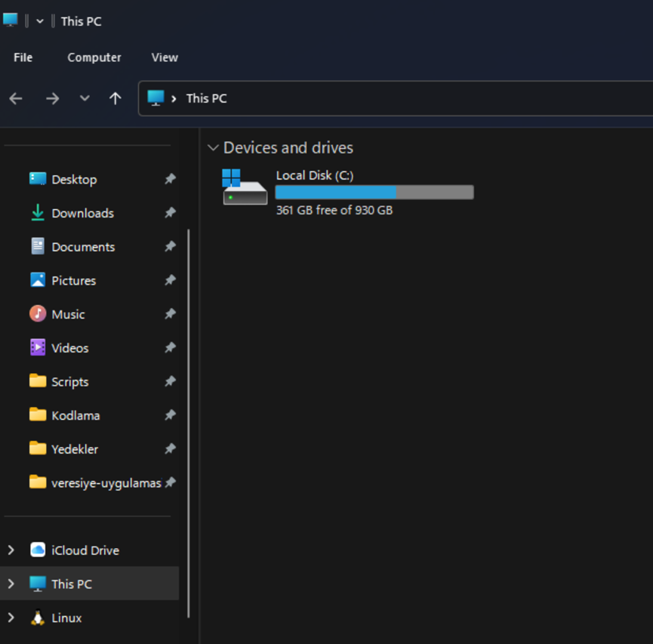Click This PC text in address bar
This screenshot has width=653, height=644.
click(x=207, y=99)
